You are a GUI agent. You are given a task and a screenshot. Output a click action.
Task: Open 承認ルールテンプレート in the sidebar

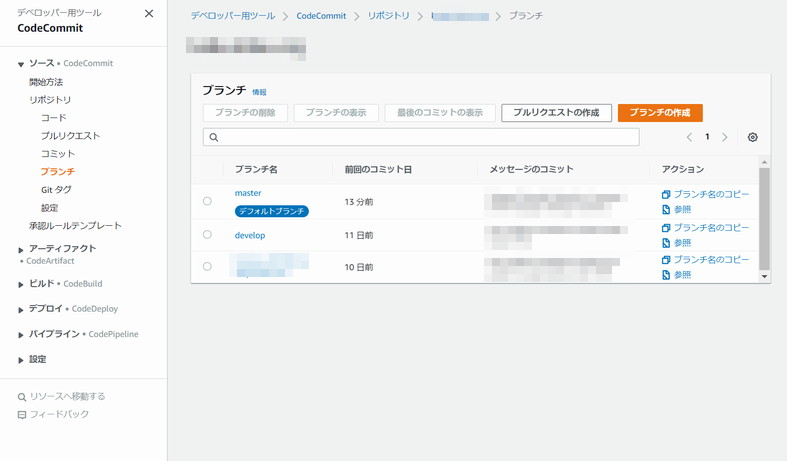[x=75, y=225]
